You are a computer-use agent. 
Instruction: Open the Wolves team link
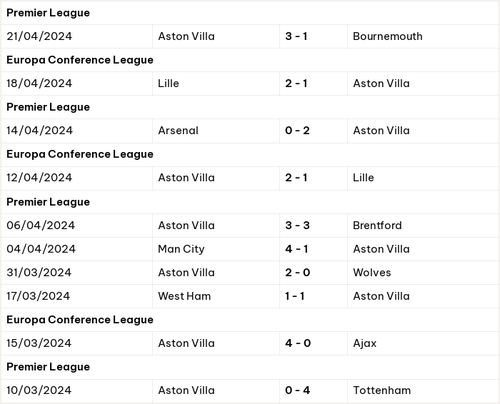coord(372,272)
